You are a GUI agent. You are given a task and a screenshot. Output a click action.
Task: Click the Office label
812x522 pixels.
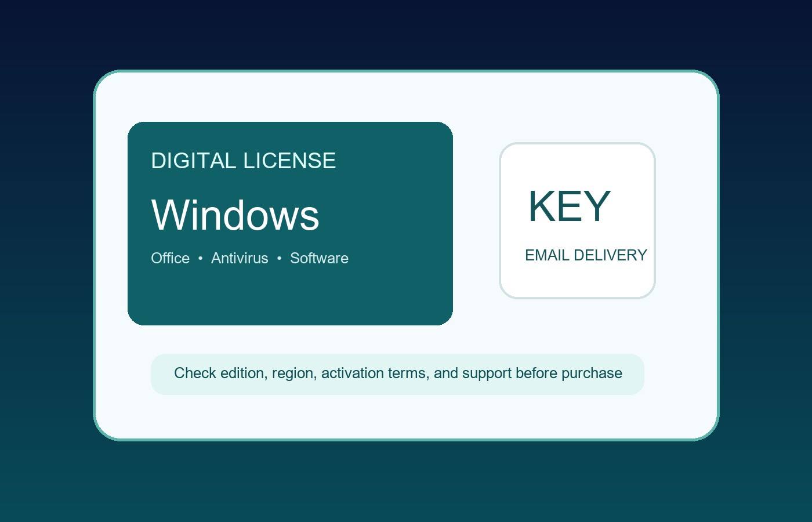pos(170,258)
